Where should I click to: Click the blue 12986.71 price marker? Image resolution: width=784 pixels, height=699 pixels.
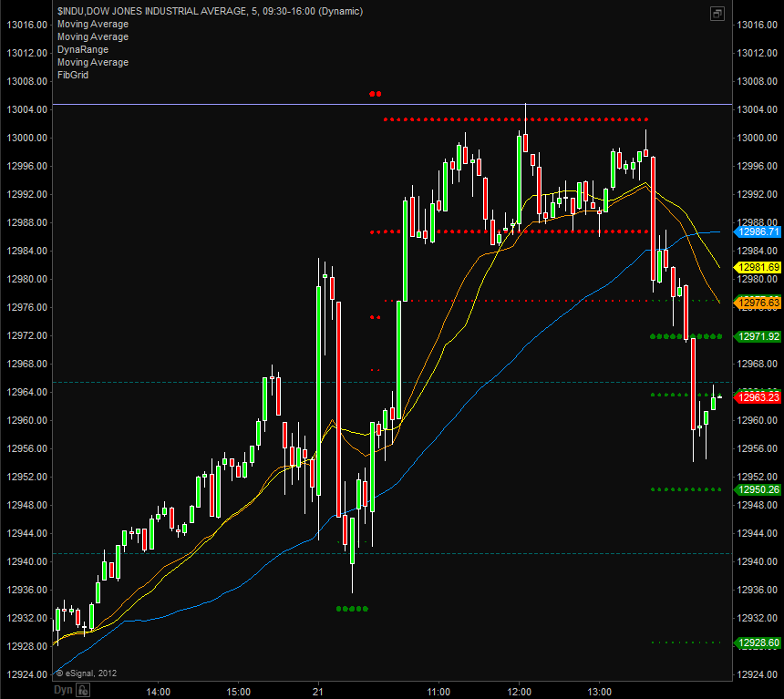pyautogui.click(x=758, y=232)
